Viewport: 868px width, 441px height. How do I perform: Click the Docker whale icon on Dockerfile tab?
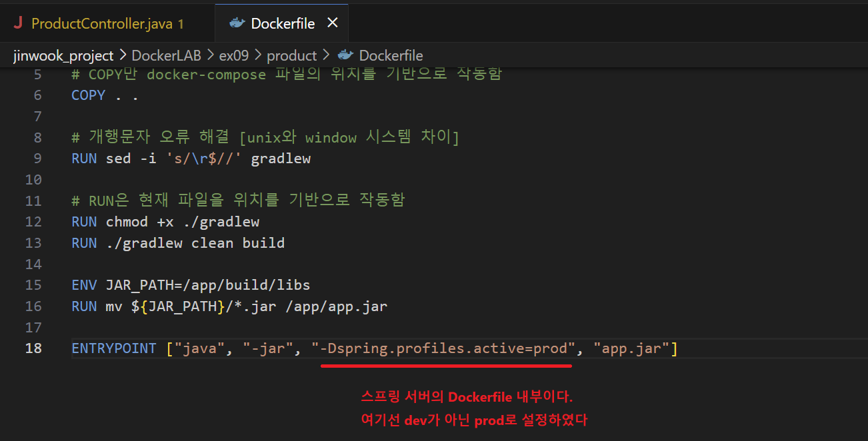pos(237,23)
